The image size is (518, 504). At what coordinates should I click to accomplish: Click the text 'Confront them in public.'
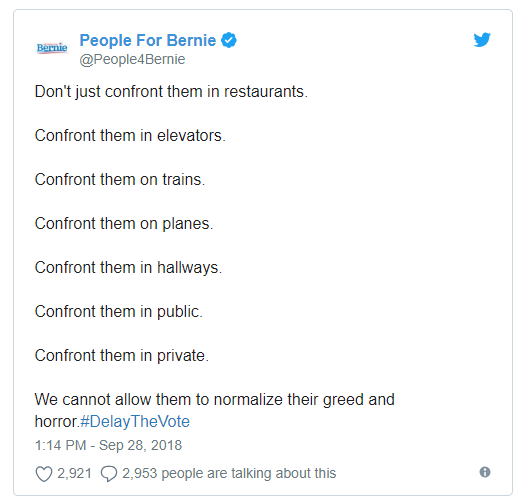click(119, 312)
